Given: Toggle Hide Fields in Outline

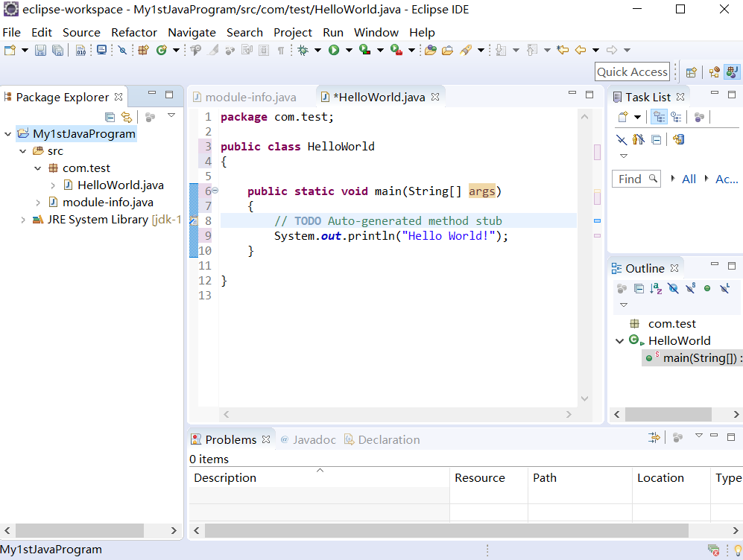Looking at the screenshot, I should pos(673,288).
